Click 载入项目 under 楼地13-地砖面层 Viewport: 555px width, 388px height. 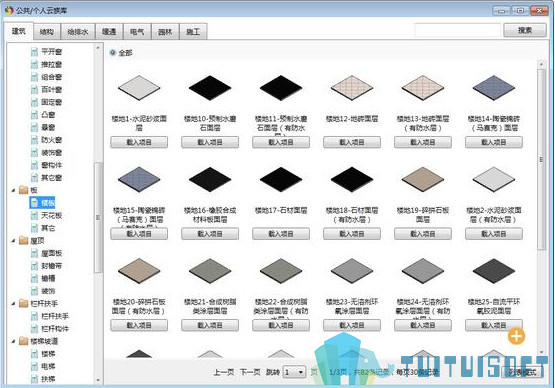coord(423,142)
